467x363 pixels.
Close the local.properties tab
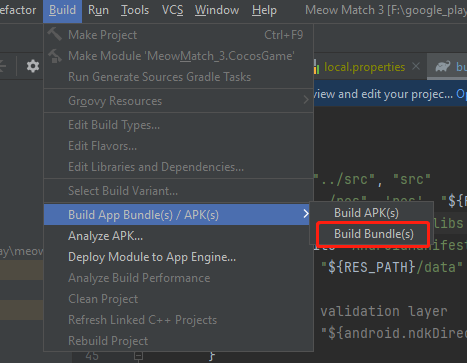pyautogui.click(x=416, y=66)
